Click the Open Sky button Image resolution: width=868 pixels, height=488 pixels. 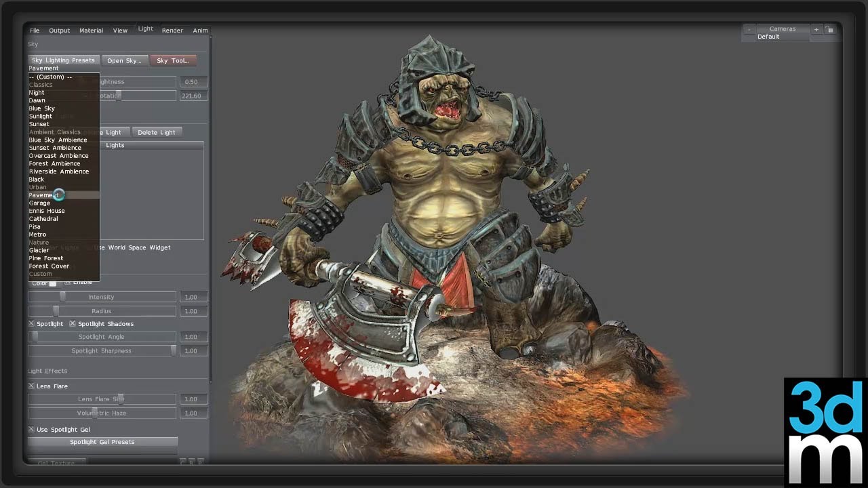click(x=125, y=60)
